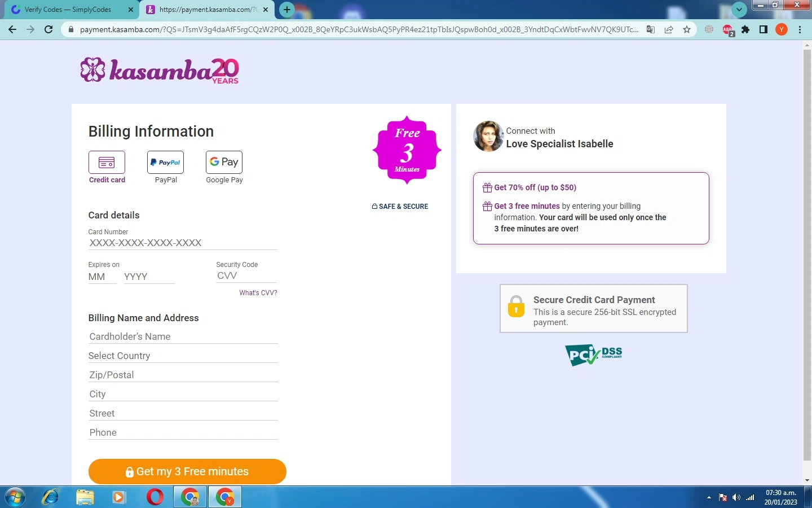Viewport: 812px width, 508px height.
Task: Click Get my 3 Free minutes button
Action: coord(187,471)
